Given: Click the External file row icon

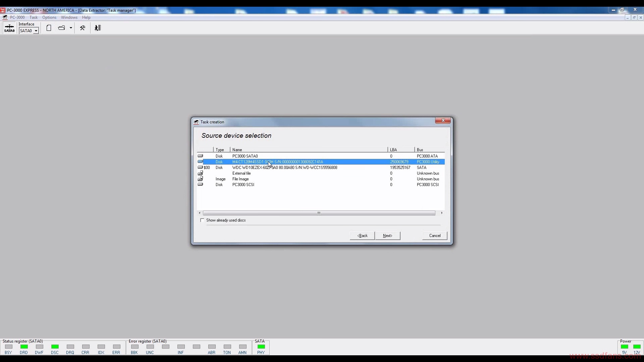Looking at the screenshot, I should pyautogui.click(x=200, y=173).
